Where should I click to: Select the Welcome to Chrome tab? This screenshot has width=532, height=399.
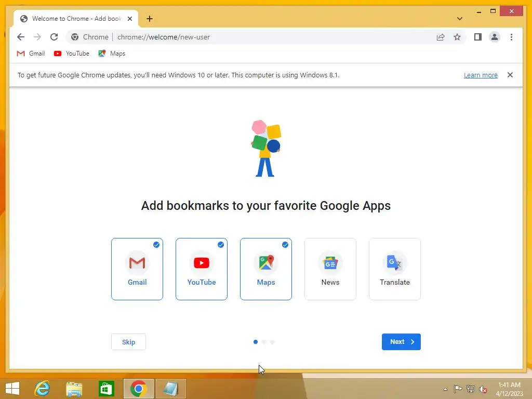76,19
